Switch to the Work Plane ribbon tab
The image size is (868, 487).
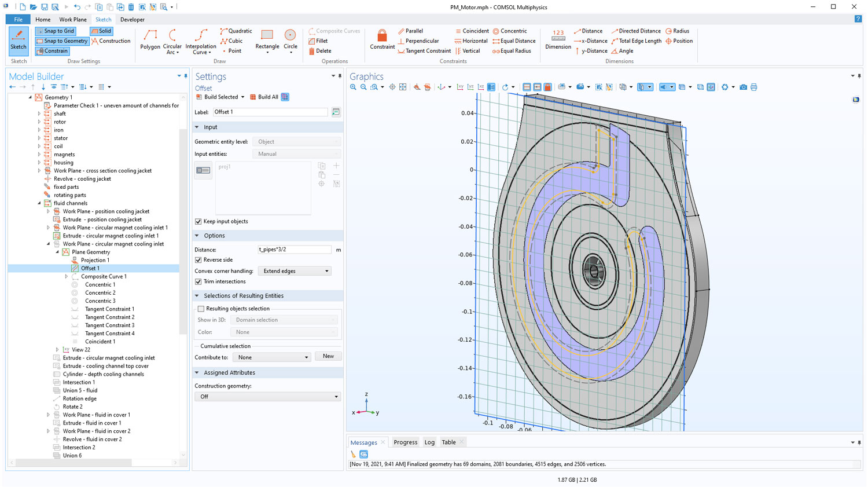(x=73, y=20)
